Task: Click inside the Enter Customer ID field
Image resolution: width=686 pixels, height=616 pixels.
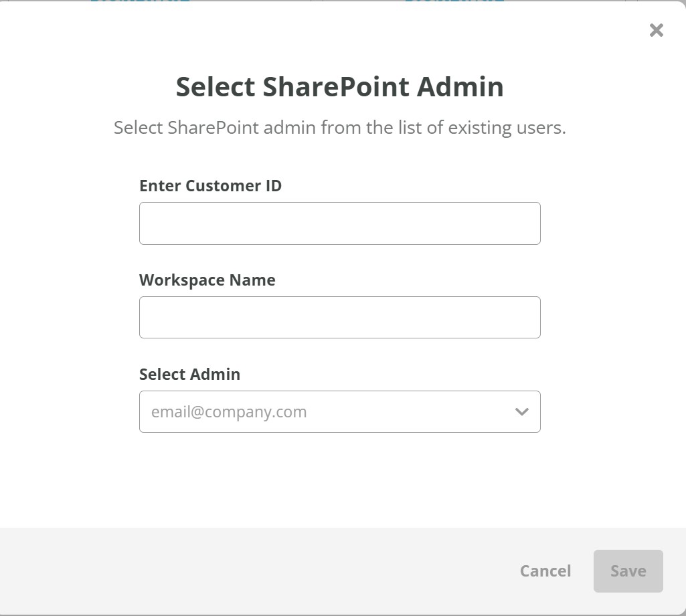Action: pos(339,223)
